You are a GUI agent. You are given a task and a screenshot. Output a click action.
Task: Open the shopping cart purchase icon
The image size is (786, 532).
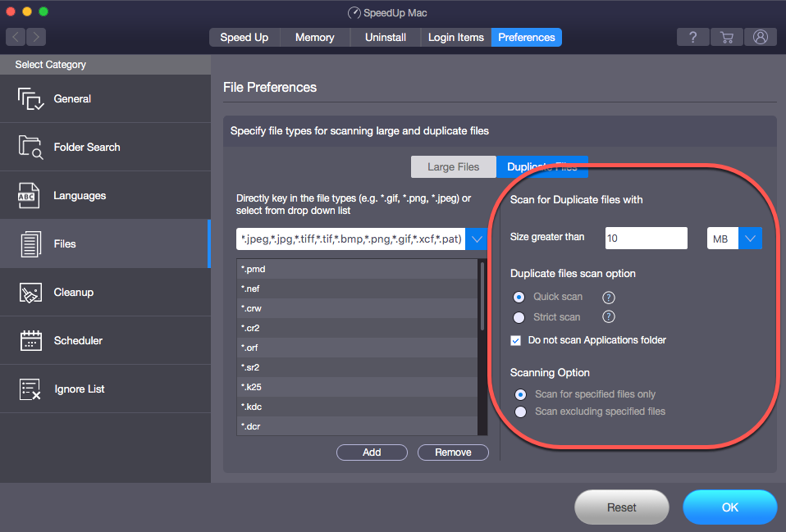click(726, 37)
